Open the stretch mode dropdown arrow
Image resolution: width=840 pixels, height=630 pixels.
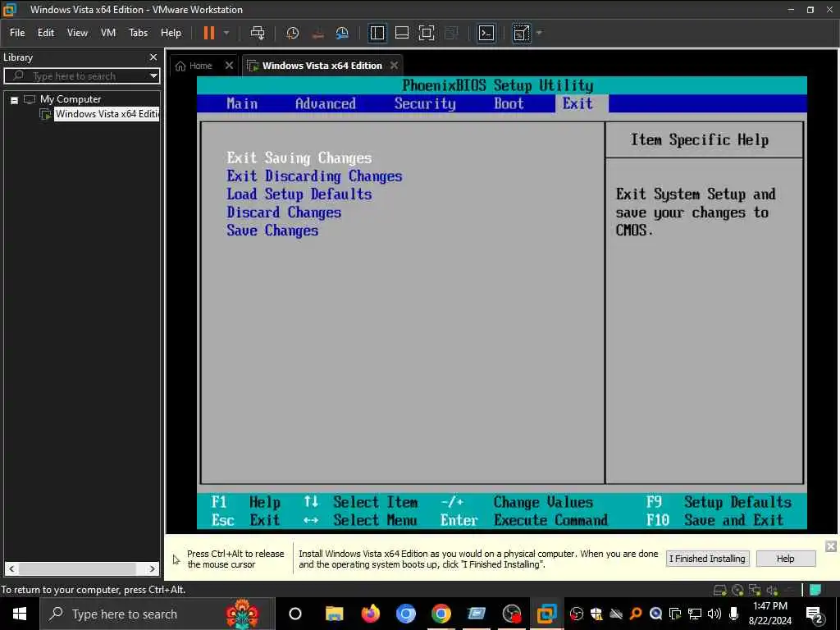tap(539, 33)
